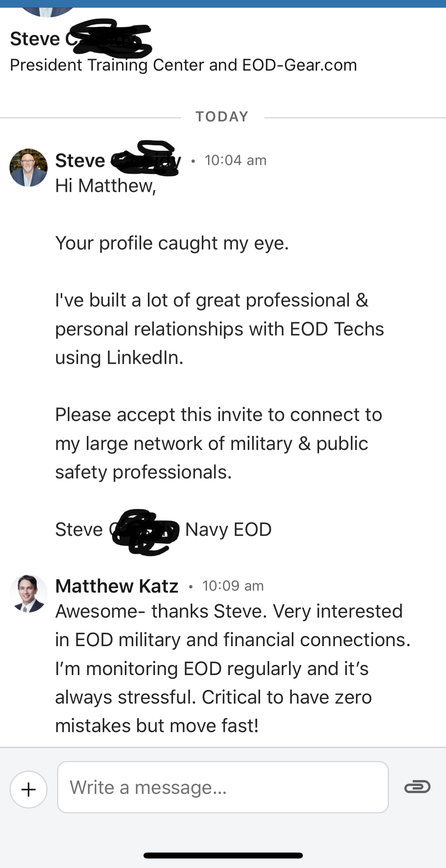446x868 pixels.
Task: Focus the "Write a message..." field
Action: coord(223,787)
